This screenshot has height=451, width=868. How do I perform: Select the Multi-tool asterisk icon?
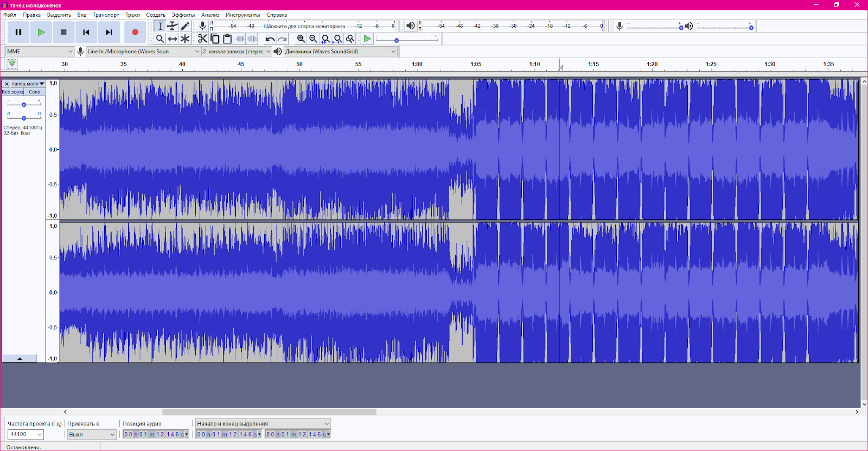tap(185, 39)
